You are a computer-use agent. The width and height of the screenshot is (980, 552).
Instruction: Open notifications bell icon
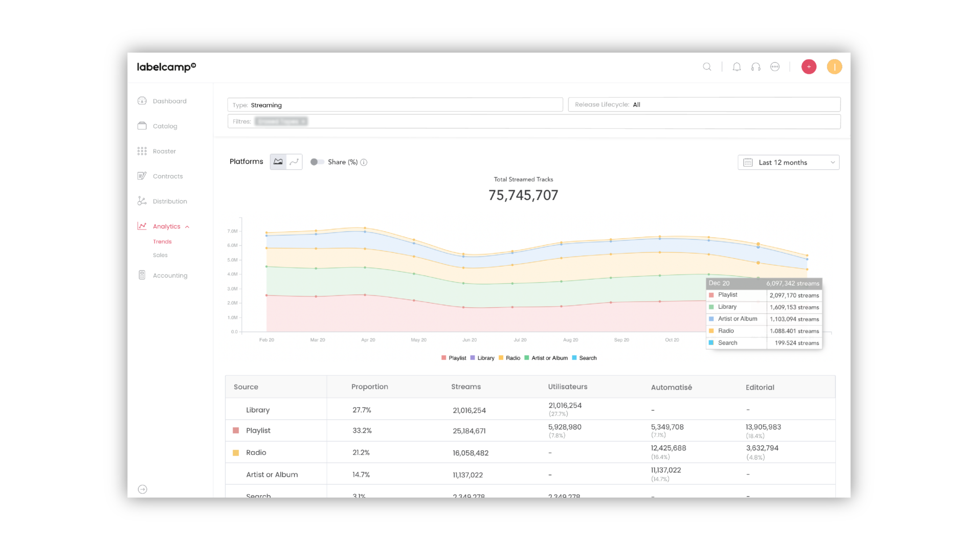coord(737,67)
